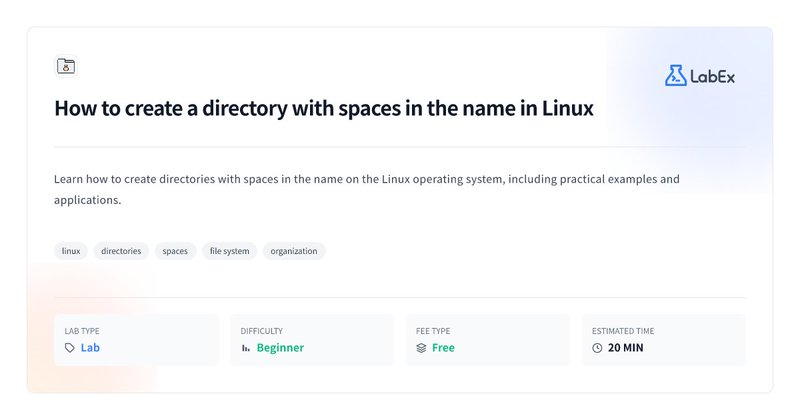The image size is (800, 419).
Task: Click the Lab value under Lab Type
Action: tap(90, 348)
